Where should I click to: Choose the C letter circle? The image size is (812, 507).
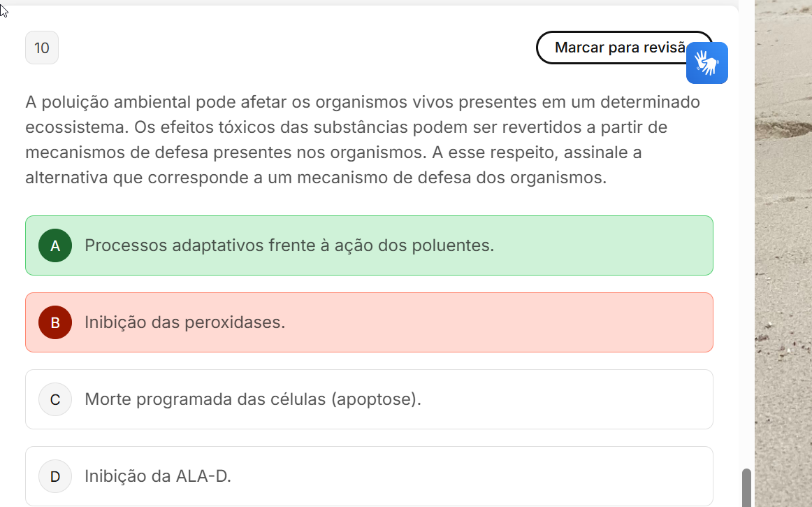click(x=55, y=399)
